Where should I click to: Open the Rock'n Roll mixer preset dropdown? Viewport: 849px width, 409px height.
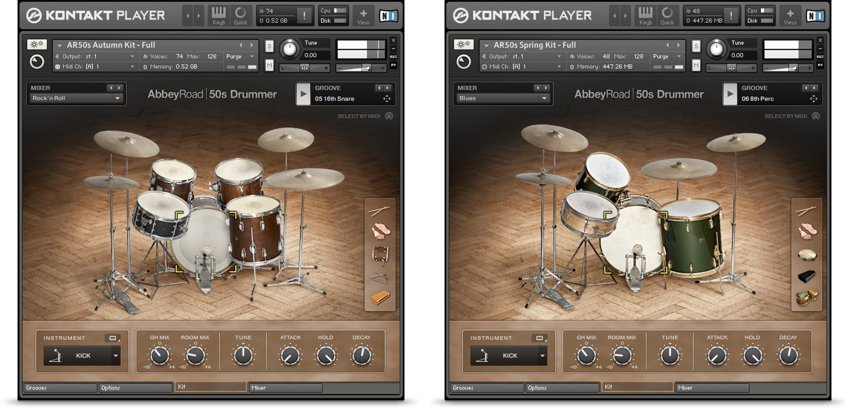[76, 99]
